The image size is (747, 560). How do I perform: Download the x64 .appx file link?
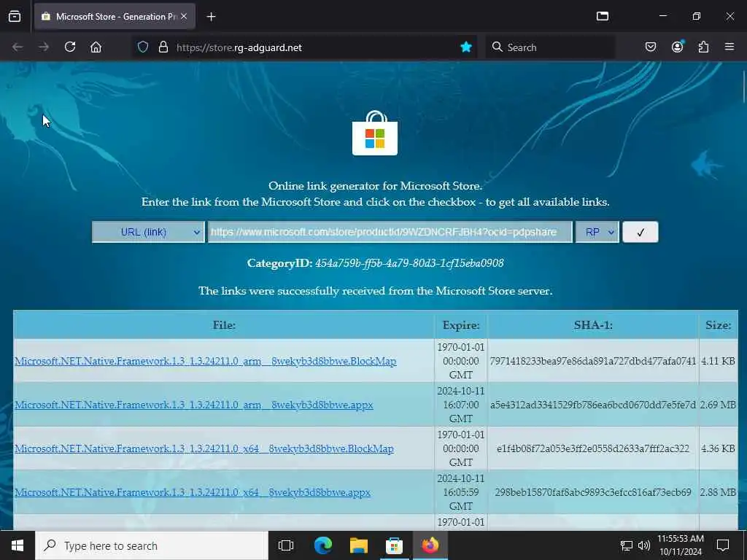pos(193,492)
